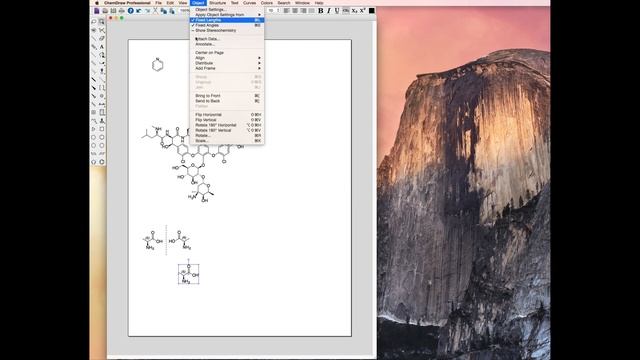The height and width of the screenshot is (360, 640).
Task: Click the blue info toolbar icon
Action: tap(131, 11)
